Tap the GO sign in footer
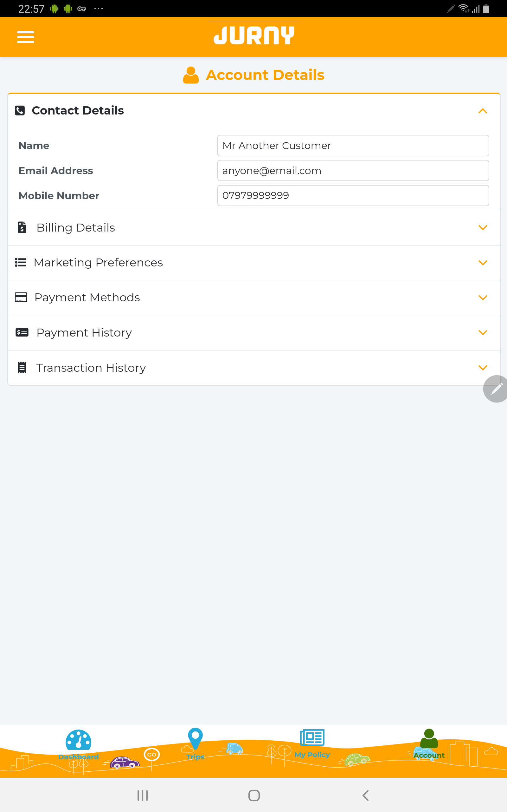507x812 pixels. pos(151,755)
